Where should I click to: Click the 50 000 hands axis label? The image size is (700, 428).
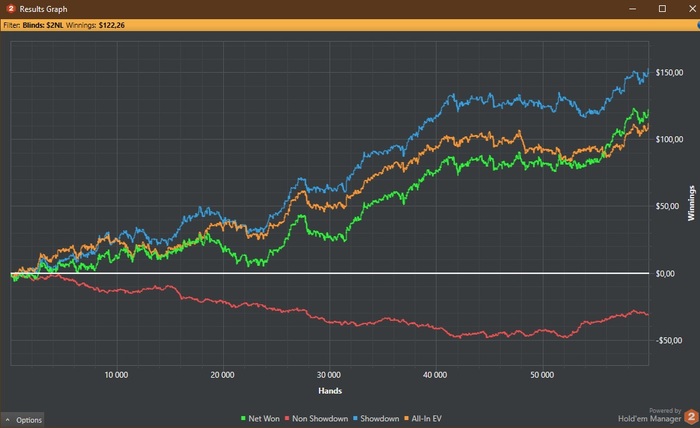point(542,375)
